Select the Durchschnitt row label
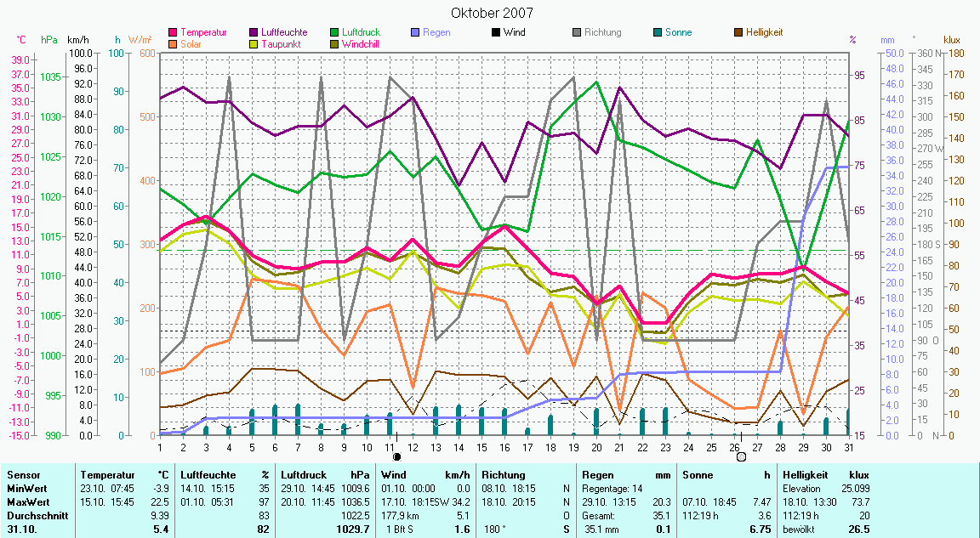Viewport: 980px width, 538px height. point(33,515)
